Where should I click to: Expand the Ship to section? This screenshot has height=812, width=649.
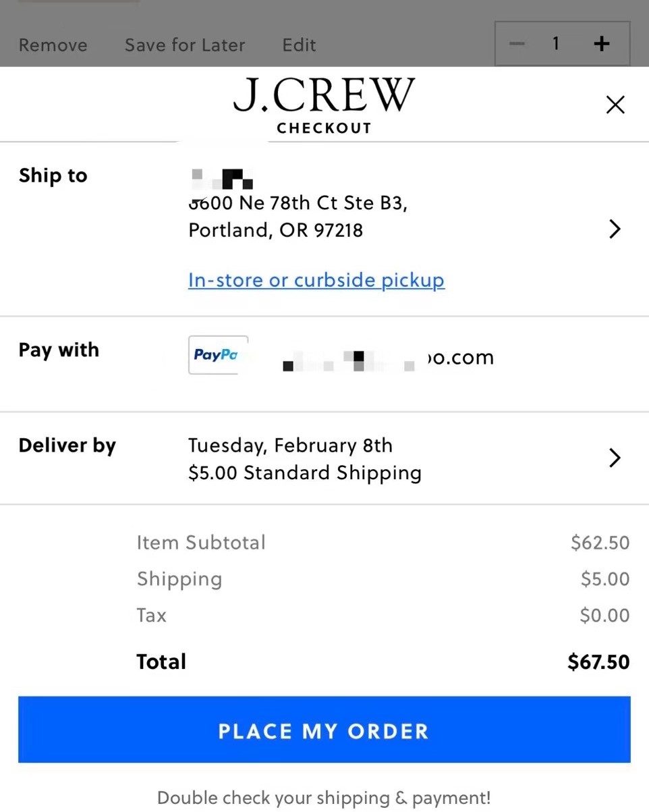point(53,175)
